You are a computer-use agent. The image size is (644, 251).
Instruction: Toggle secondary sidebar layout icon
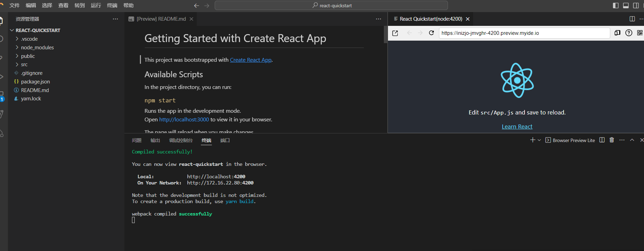[x=636, y=5]
